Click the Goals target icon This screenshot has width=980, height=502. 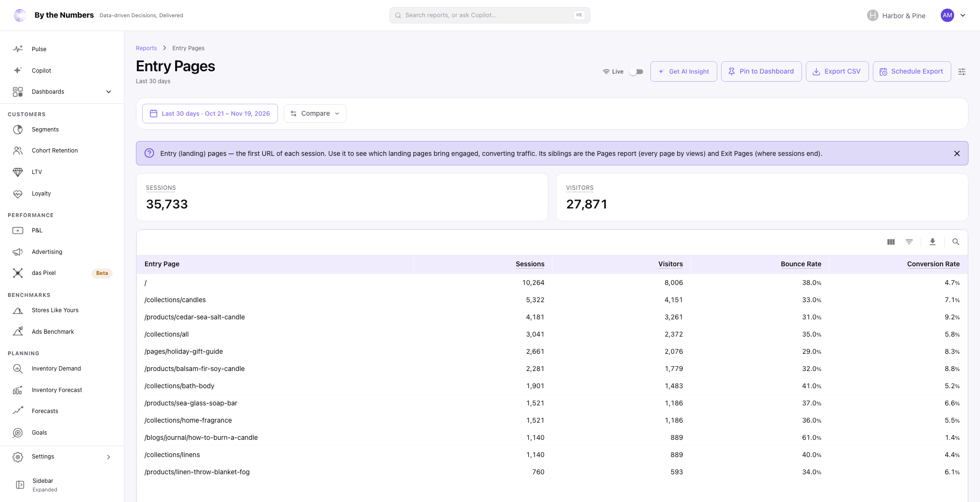(x=18, y=433)
